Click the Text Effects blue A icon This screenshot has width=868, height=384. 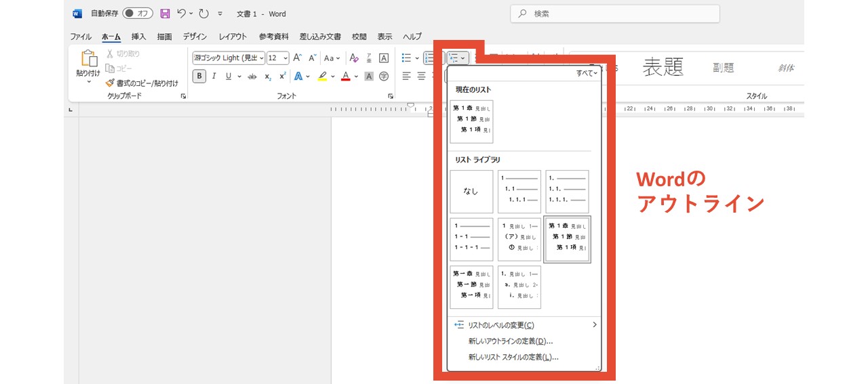click(298, 77)
